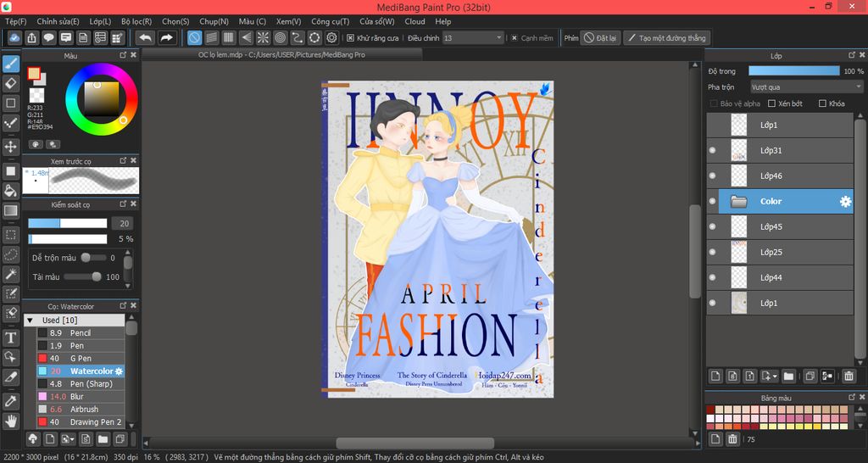Select the Magic Wand tool
This screenshot has width=868, height=463.
point(10,274)
